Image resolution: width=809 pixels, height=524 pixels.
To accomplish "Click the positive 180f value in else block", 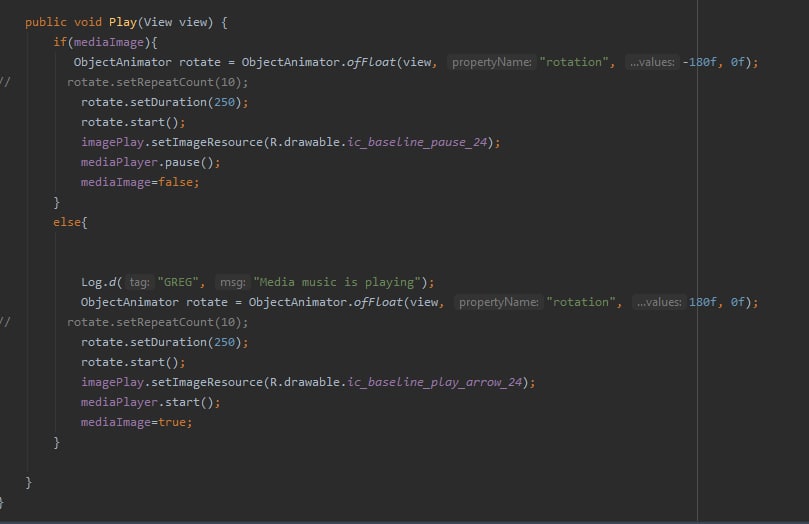I will pos(703,302).
